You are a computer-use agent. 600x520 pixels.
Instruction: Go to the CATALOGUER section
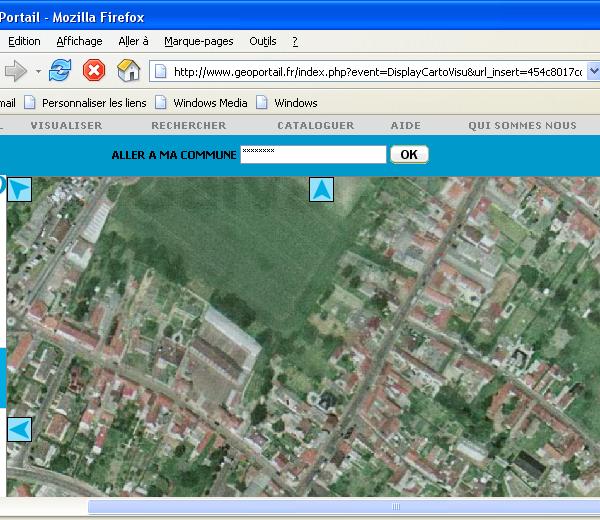[x=316, y=126]
